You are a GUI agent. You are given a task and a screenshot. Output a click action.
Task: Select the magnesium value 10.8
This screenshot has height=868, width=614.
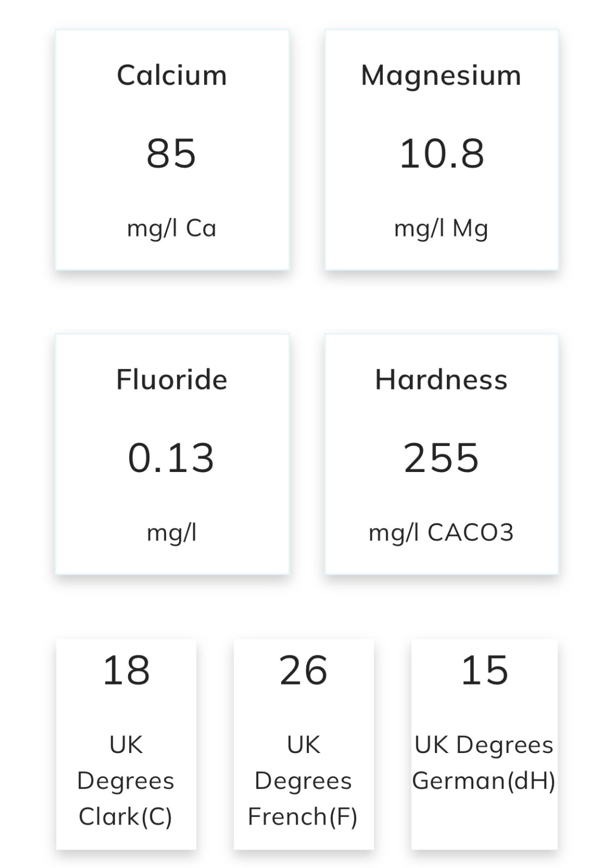[441, 154]
